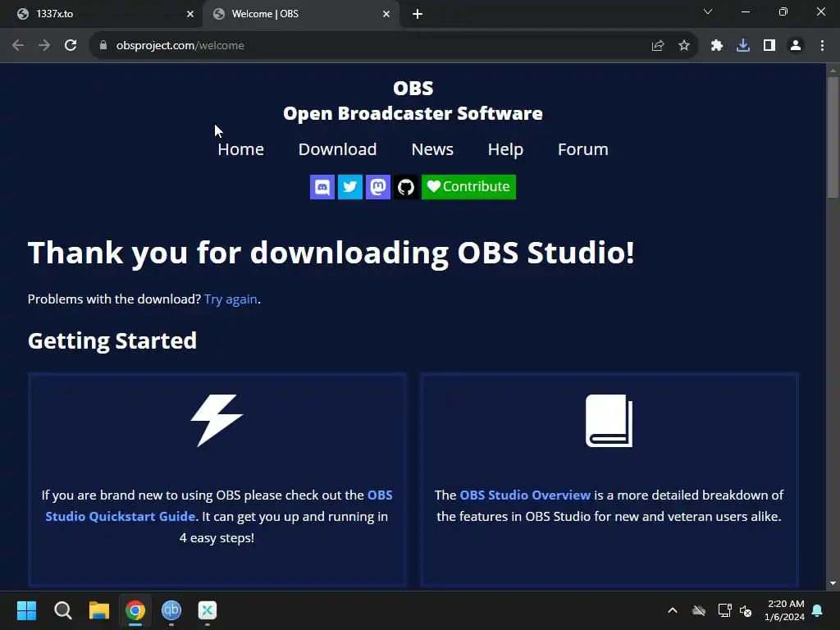Screen dimensions: 840x630
Task: Expand the tab search chevron
Action: tap(708, 11)
